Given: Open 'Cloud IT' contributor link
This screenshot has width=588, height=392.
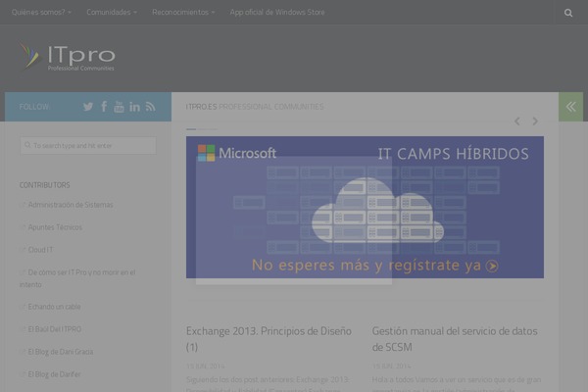Looking at the screenshot, I should pyautogui.click(x=40, y=250).
